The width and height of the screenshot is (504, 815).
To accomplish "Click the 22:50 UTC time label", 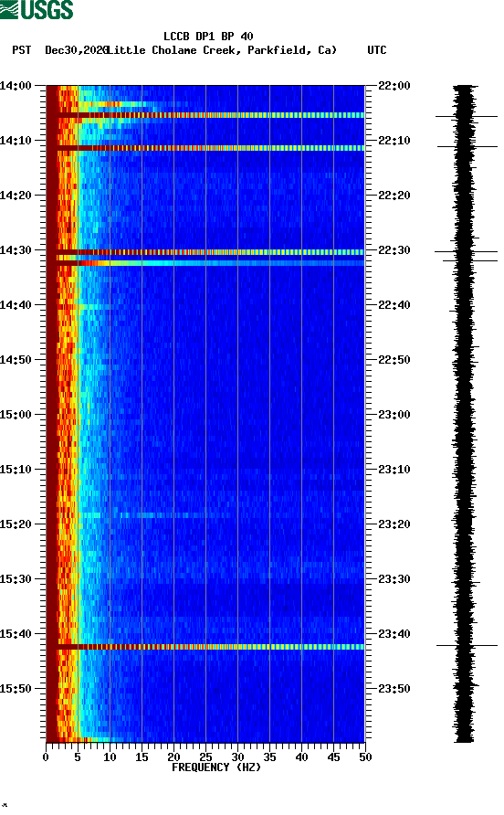I will tap(394, 360).
